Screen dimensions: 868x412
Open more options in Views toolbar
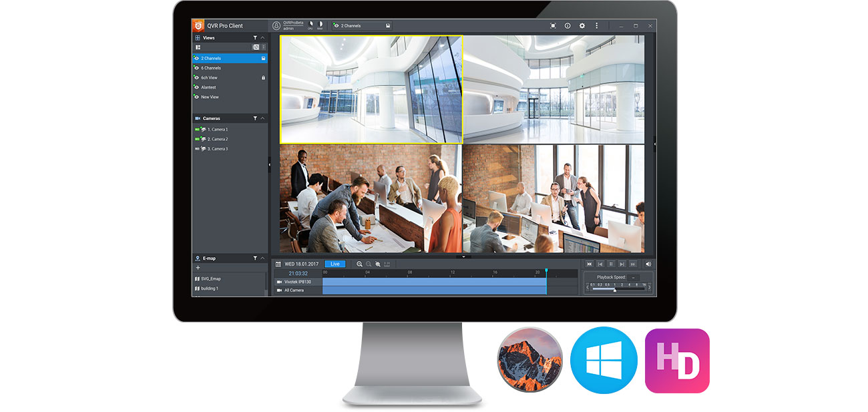(264, 47)
